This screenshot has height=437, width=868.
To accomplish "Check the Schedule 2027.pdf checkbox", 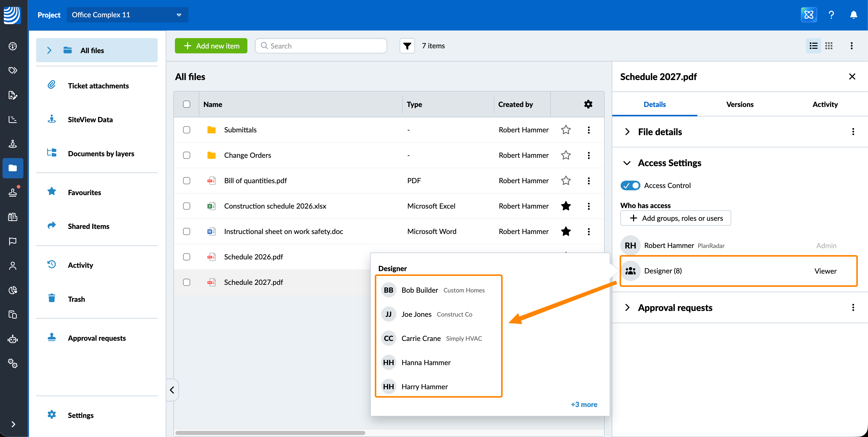I will tap(187, 282).
